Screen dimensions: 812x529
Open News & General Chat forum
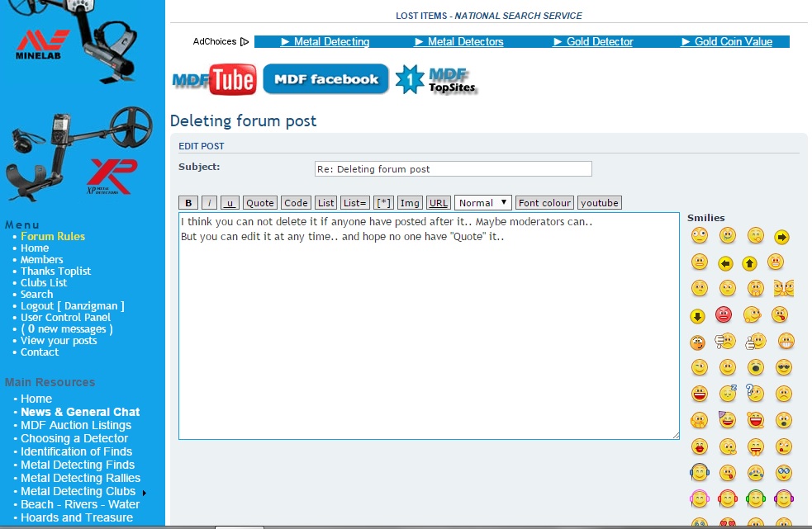pyautogui.click(x=80, y=412)
